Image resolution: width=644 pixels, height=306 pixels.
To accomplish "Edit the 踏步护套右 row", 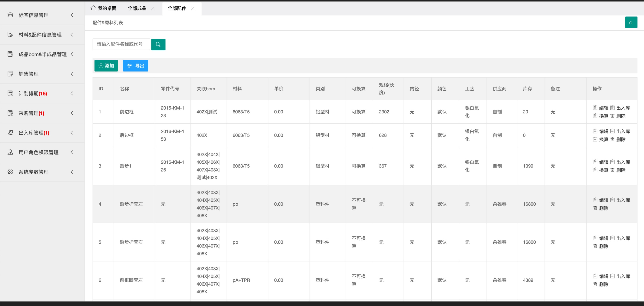I will coord(601,238).
